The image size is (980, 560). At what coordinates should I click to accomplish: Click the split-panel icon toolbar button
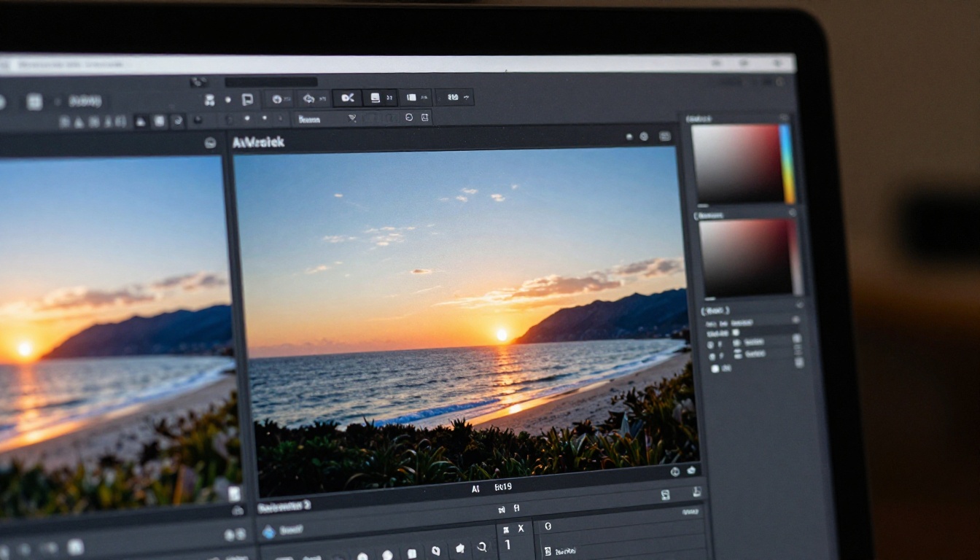click(415, 97)
